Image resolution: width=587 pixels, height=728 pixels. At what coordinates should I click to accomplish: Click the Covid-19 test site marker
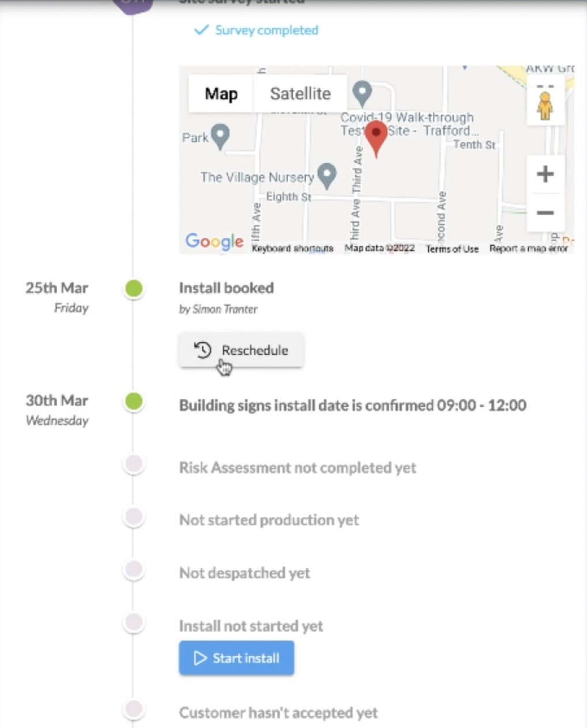(362, 93)
